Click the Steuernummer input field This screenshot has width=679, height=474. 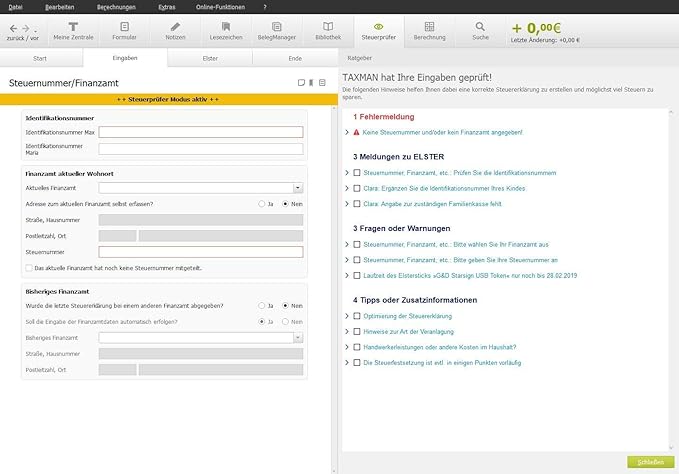tap(200, 252)
